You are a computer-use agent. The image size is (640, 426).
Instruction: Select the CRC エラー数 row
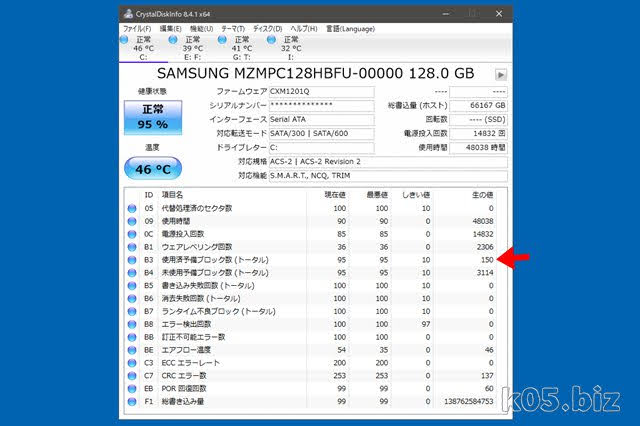311,376
